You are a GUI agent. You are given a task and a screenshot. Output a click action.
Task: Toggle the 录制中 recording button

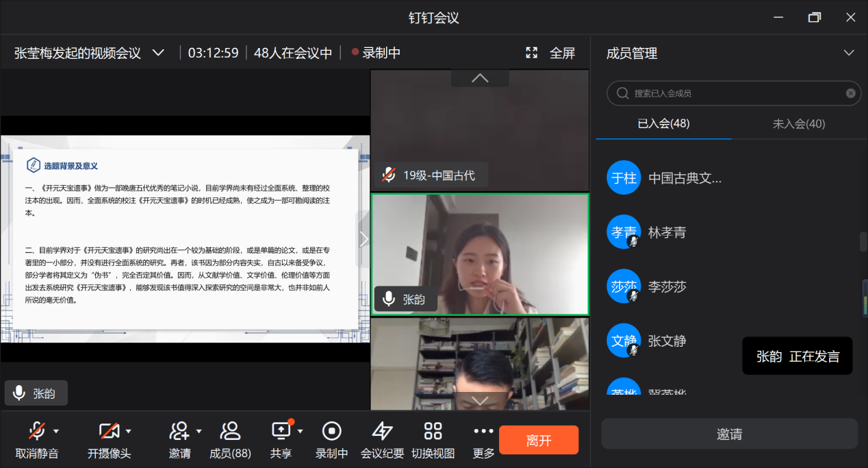coord(332,432)
